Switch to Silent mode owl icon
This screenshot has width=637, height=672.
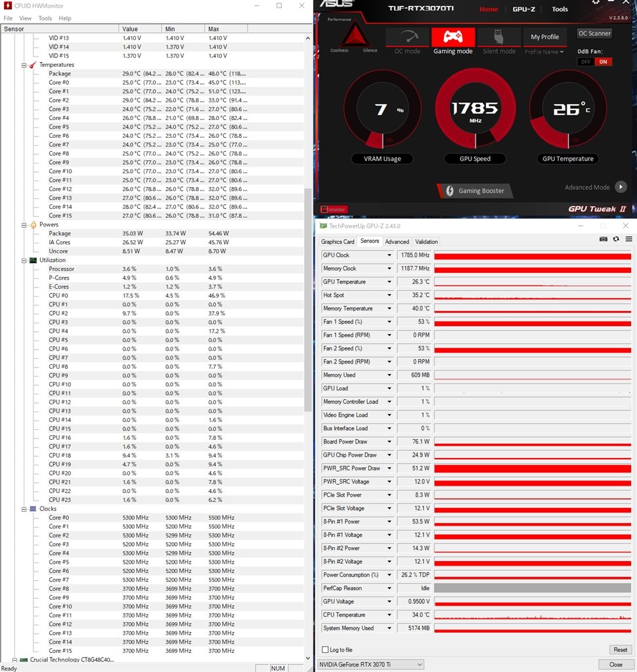point(498,37)
